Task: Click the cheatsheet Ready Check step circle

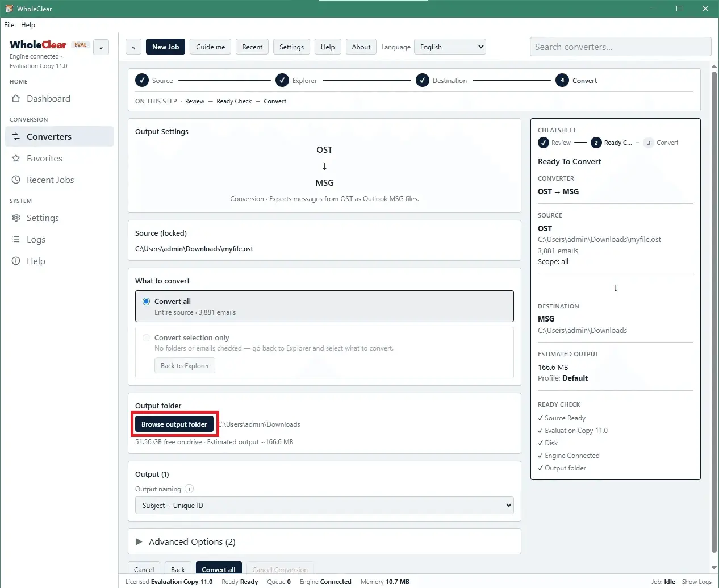Action: click(596, 143)
